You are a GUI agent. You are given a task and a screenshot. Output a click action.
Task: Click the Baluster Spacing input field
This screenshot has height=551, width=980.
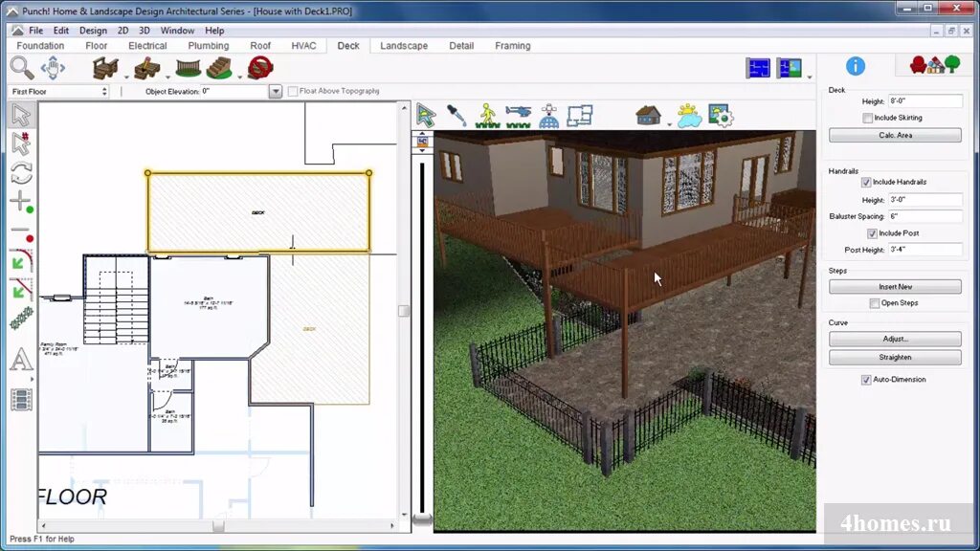(x=924, y=216)
